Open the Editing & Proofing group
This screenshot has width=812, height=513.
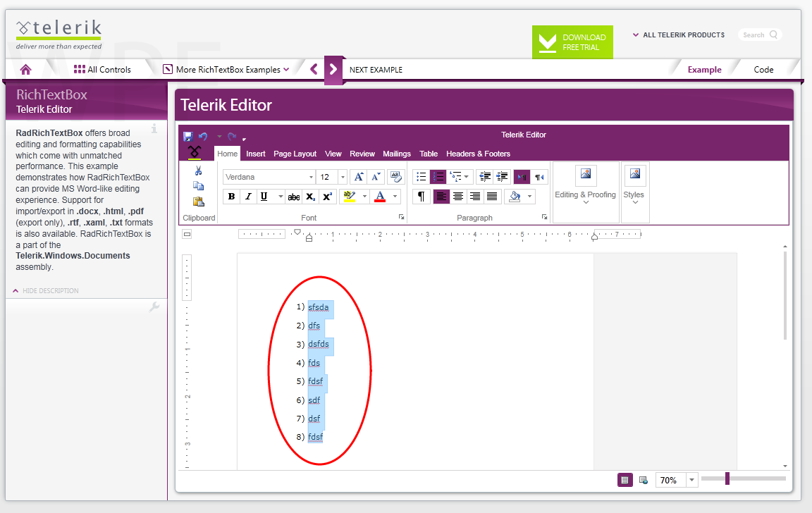tap(586, 192)
